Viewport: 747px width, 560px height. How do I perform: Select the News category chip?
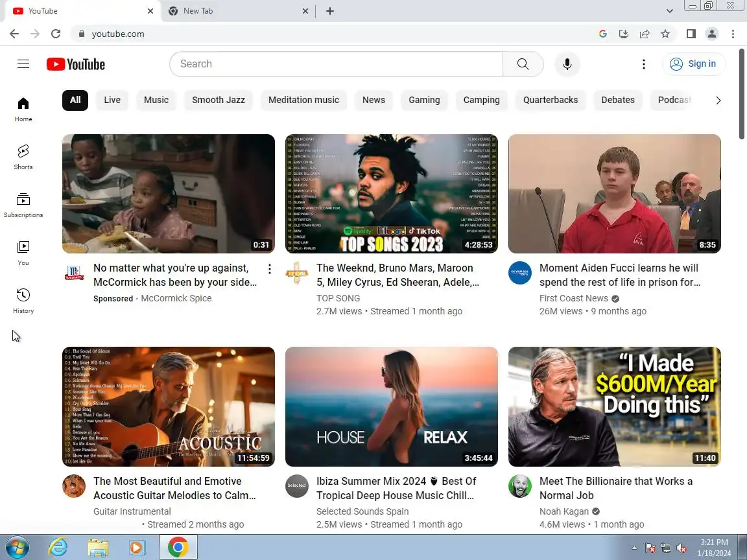(x=373, y=100)
